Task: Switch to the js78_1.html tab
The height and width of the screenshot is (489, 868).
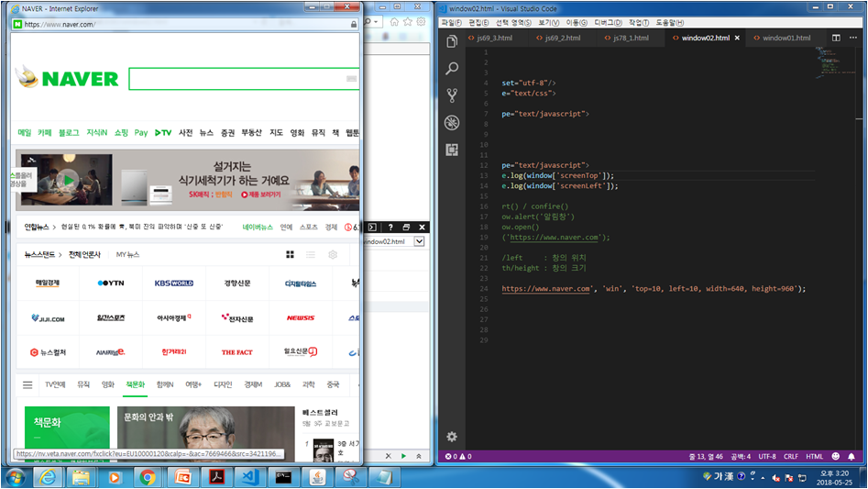Action: pyautogui.click(x=631, y=38)
